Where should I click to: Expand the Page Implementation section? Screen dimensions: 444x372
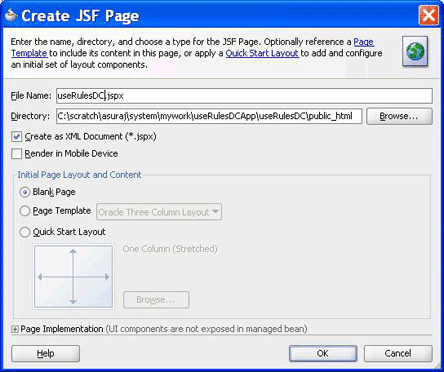coord(15,329)
